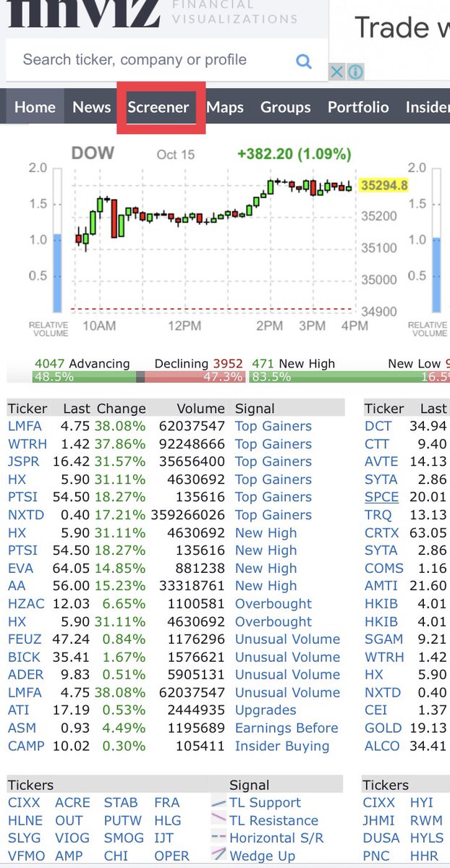The height and width of the screenshot is (868, 450).
Task: Open CAMP ticker link
Action: click(x=26, y=746)
